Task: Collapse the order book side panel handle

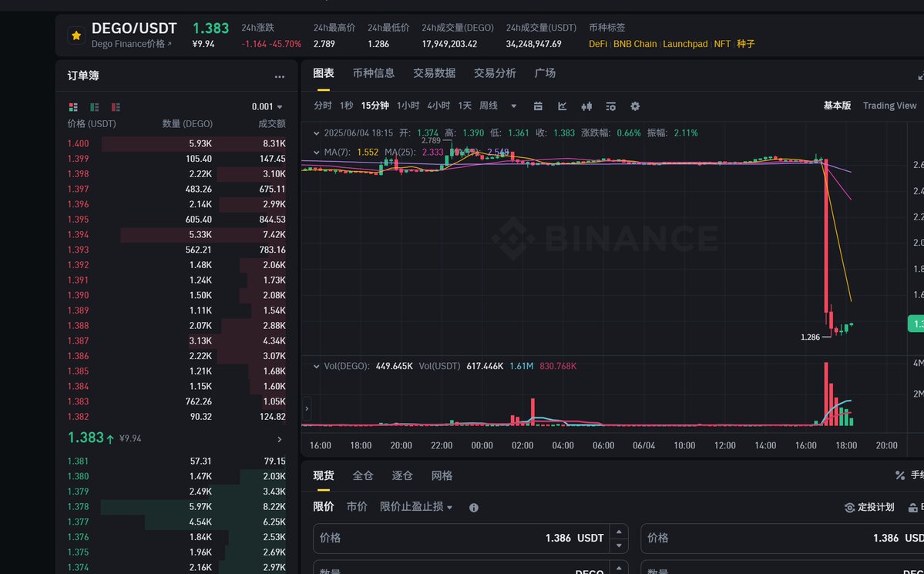Action: tap(307, 408)
